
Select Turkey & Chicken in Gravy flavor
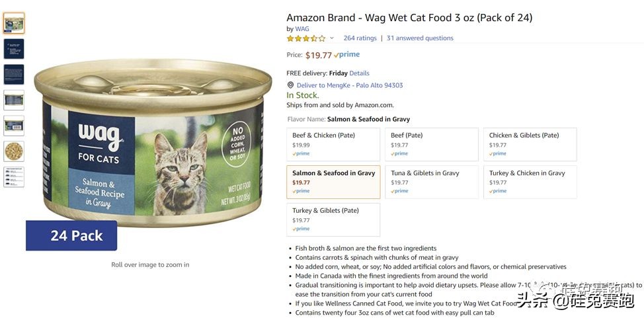(x=530, y=182)
